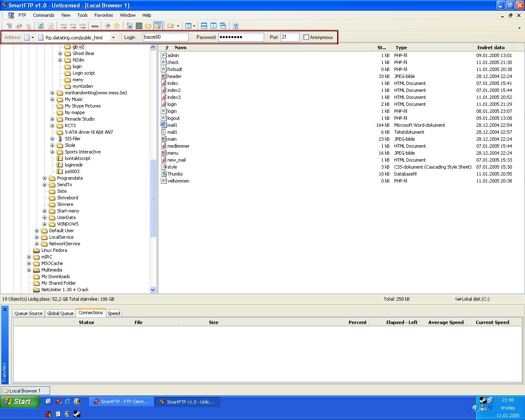
Task: Enable the Anonymous checkbox
Action: pyautogui.click(x=306, y=37)
